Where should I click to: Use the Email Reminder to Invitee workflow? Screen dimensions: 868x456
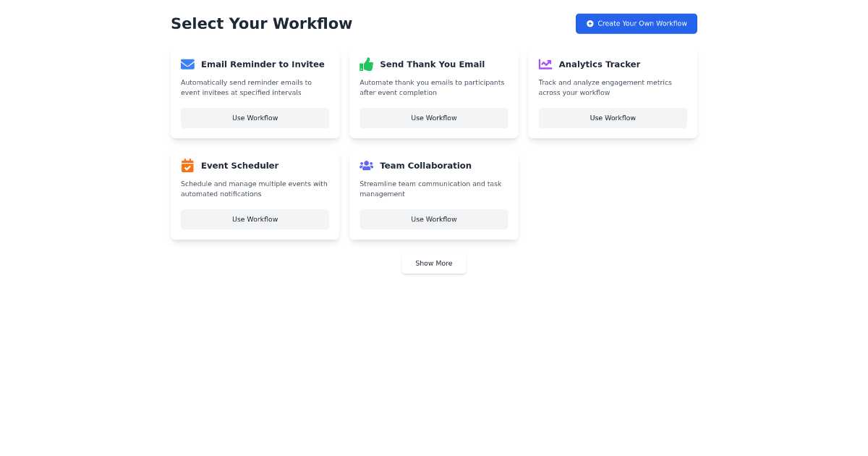(255, 118)
